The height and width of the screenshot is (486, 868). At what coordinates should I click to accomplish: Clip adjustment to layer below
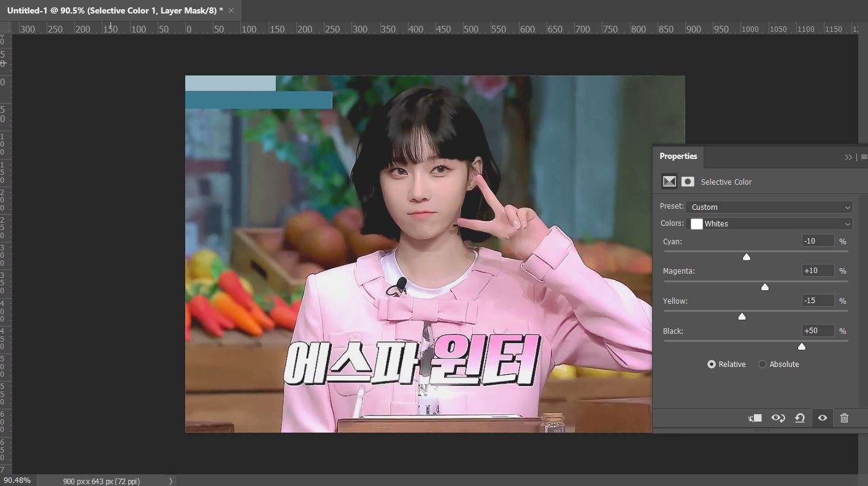(x=755, y=418)
